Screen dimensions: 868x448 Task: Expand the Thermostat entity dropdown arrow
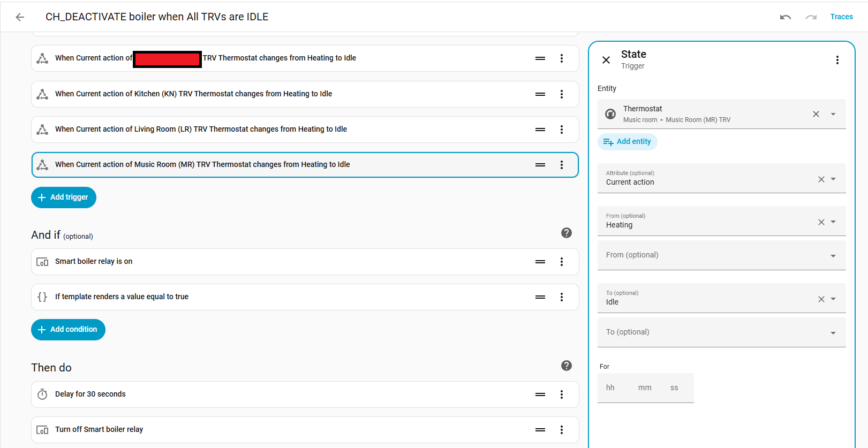833,114
